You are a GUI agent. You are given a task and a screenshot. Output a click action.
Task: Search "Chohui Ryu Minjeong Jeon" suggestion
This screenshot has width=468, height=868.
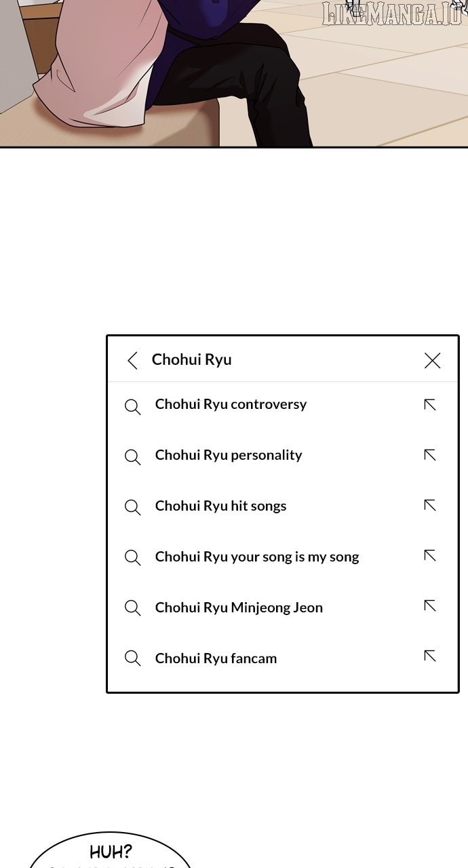tap(239, 608)
